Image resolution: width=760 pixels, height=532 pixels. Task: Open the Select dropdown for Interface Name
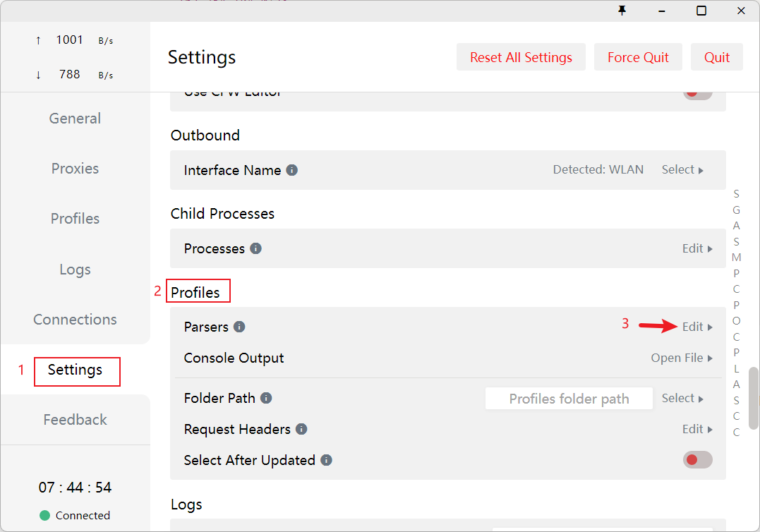(x=682, y=169)
